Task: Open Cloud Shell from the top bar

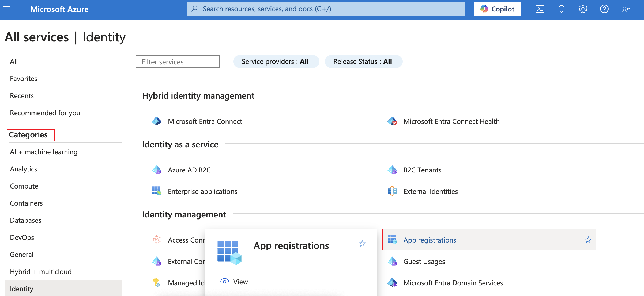Action: click(x=540, y=9)
